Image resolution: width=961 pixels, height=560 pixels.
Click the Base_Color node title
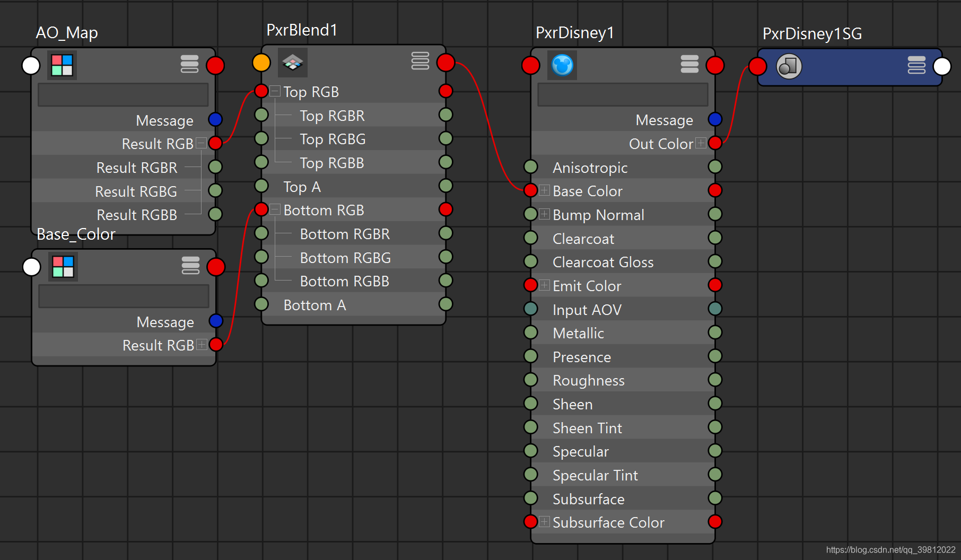coord(76,234)
